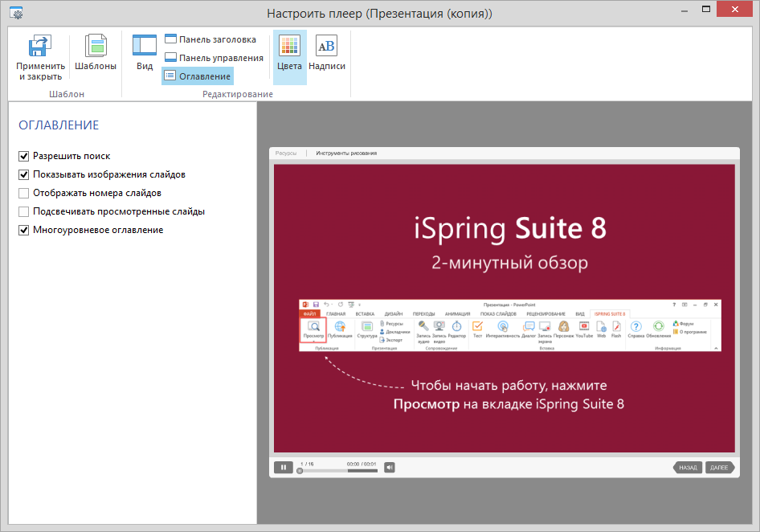Open the Надписи text labels settings
The width and height of the screenshot is (760, 532).
tap(327, 53)
